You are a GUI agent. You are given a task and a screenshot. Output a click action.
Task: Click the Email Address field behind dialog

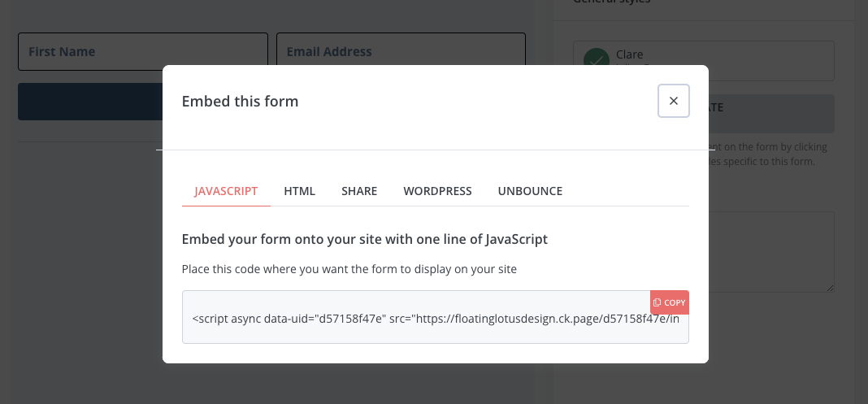pyautogui.click(x=401, y=51)
